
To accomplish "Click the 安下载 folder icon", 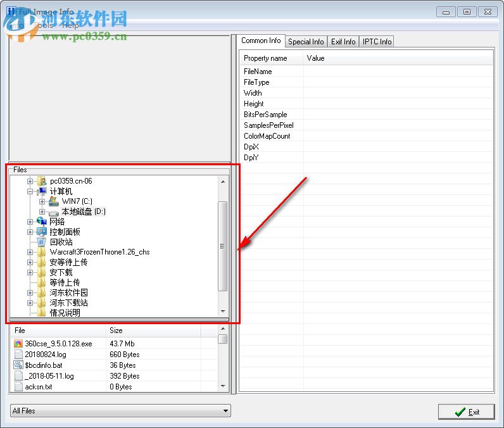I will (41, 272).
